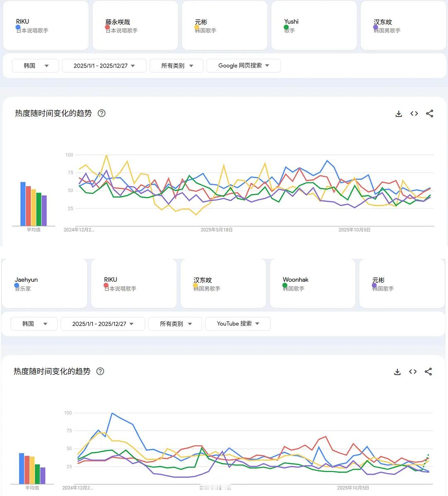Select the 藤永咲哉 search term card
The width and height of the screenshot is (448, 496).
(135, 25)
